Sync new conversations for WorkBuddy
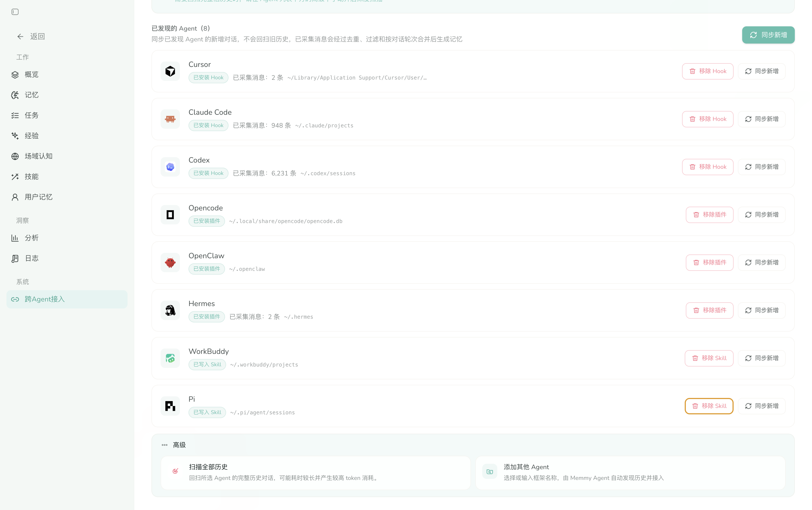812x510 pixels. point(762,358)
